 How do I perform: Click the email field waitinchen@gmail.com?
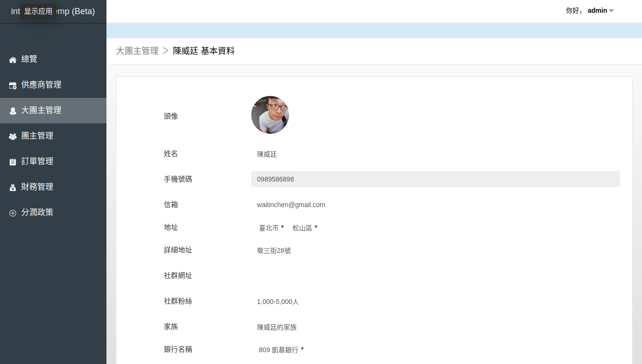[x=435, y=205]
